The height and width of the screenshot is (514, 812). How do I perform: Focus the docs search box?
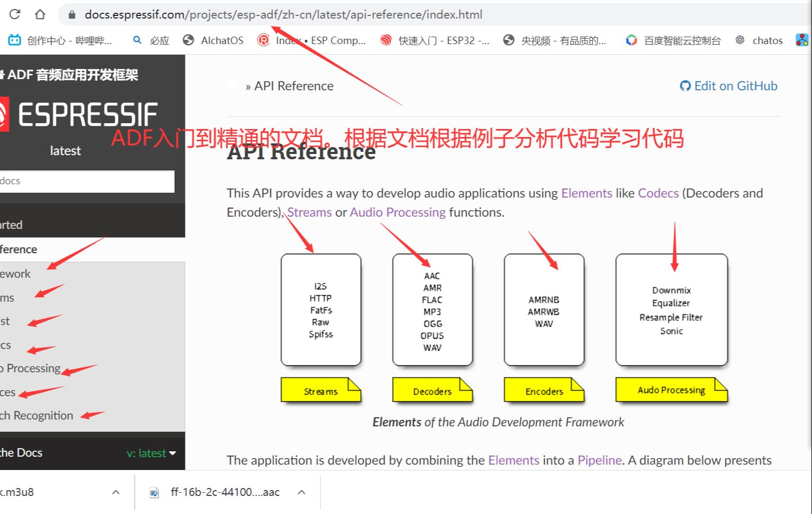pyautogui.click(x=87, y=181)
